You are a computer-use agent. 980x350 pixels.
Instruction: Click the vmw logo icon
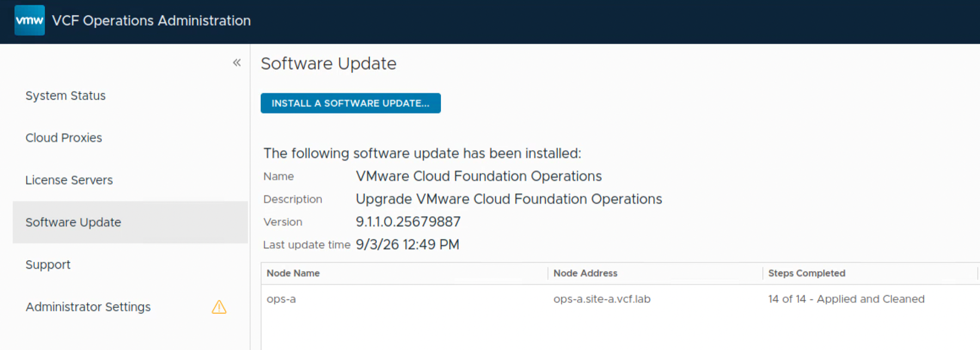[29, 20]
